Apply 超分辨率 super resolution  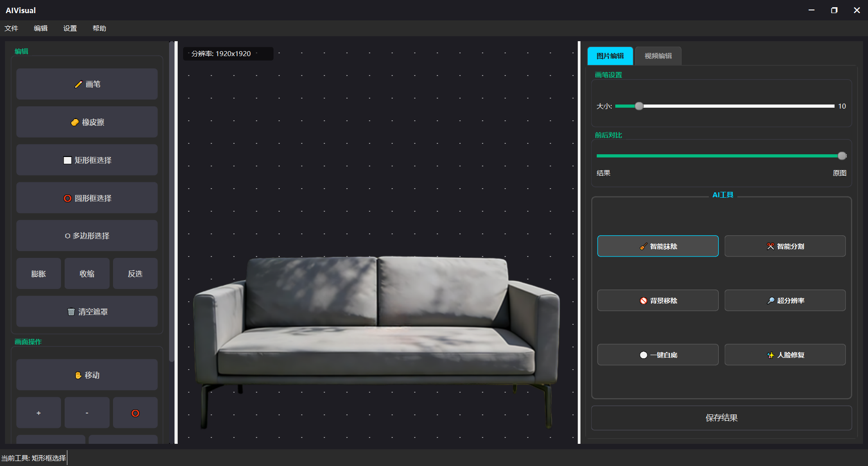[x=785, y=300]
